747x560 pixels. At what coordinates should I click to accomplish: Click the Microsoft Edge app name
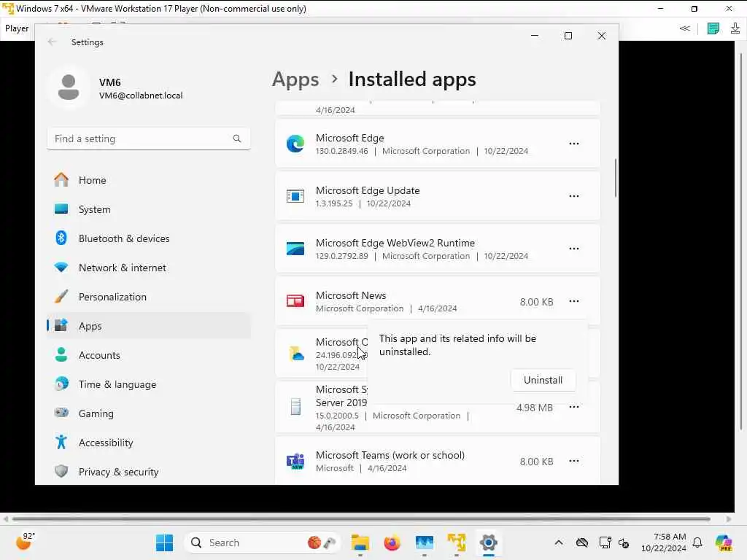[349, 138]
